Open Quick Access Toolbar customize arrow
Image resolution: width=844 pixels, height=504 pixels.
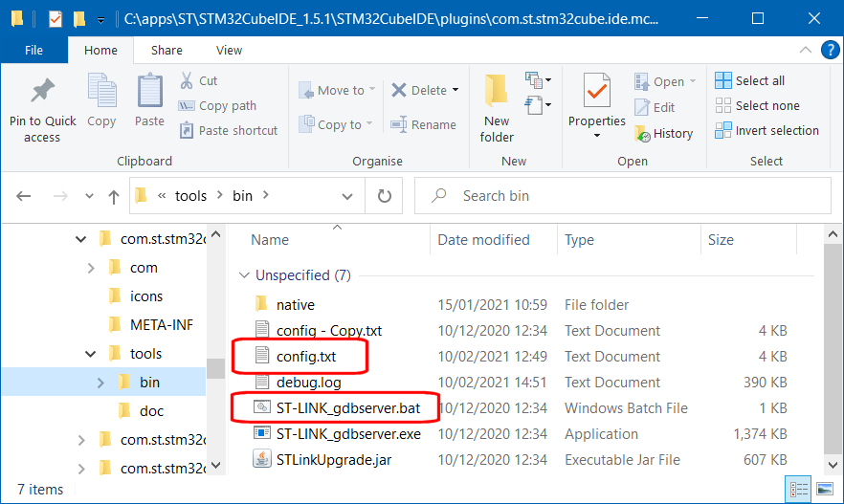pyautogui.click(x=100, y=20)
